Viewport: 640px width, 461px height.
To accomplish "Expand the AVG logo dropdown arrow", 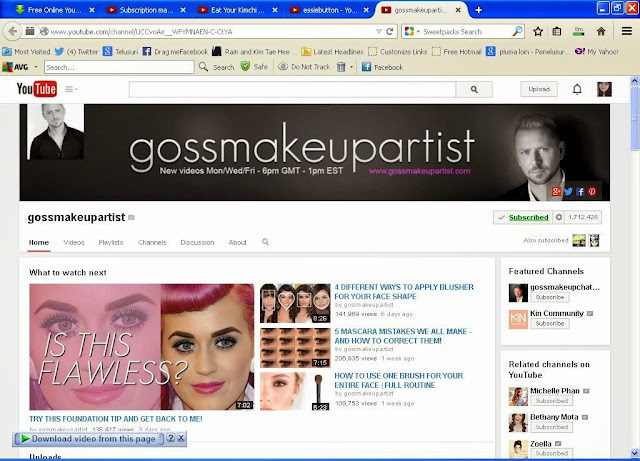I will (36, 67).
